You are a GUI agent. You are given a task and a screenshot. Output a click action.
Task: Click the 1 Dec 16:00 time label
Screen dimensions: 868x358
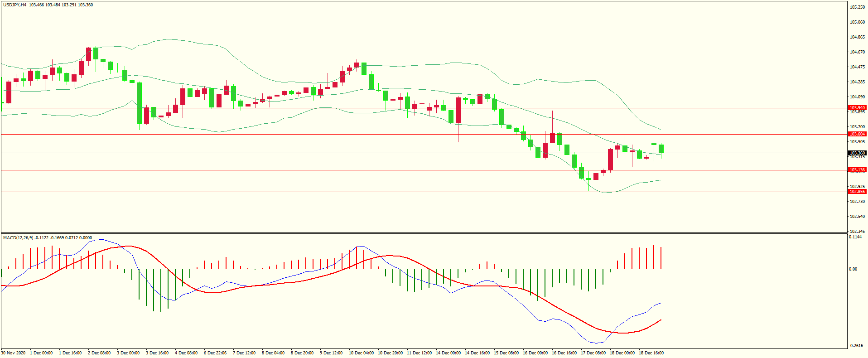[x=70, y=353]
